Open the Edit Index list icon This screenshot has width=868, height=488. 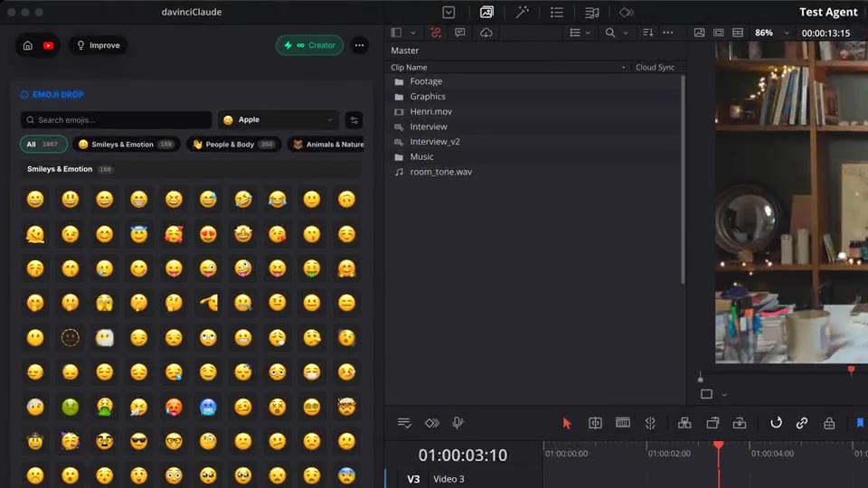[x=557, y=12]
